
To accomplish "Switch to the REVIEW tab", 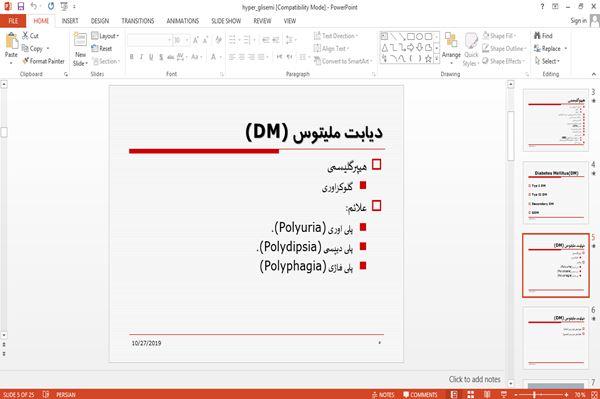I will click(x=262, y=21).
